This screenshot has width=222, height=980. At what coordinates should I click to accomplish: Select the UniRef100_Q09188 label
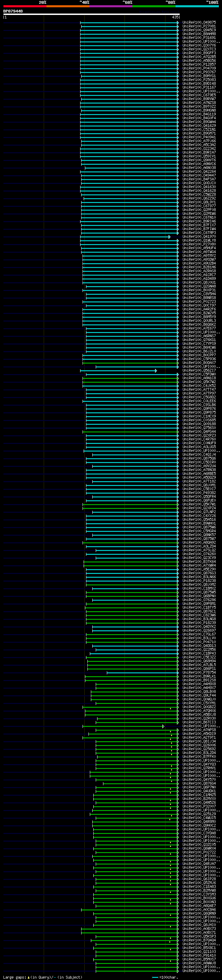coord(199,424)
